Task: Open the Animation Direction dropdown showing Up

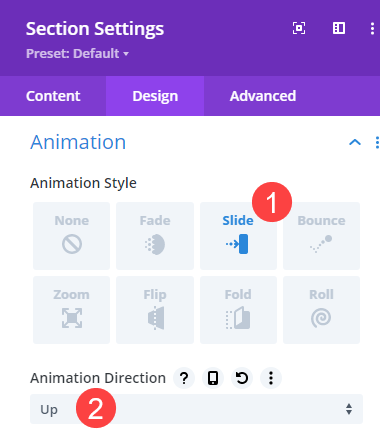Action: 196,409
